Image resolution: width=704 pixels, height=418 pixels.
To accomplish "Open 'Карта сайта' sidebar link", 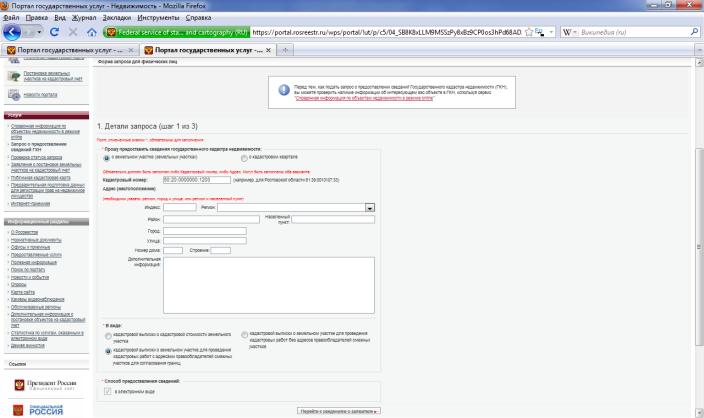I will pyautogui.click(x=23, y=292).
